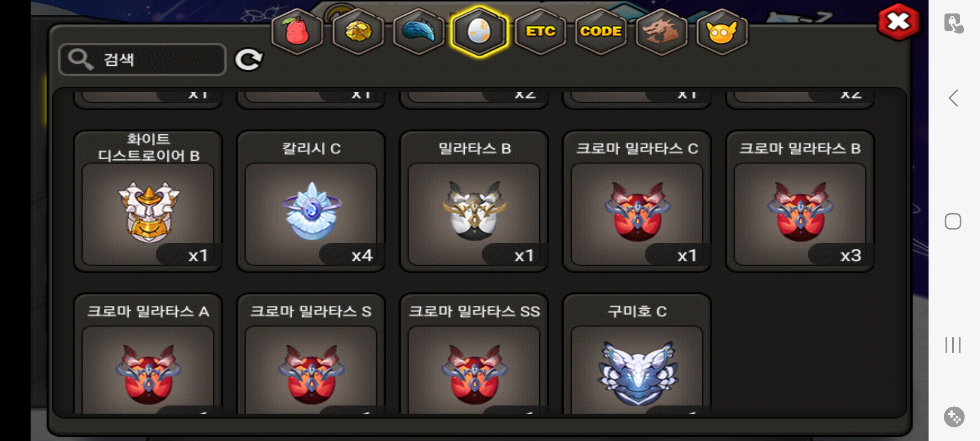Open the ETC items tab
This screenshot has width=980, height=441.
pos(540,32)
